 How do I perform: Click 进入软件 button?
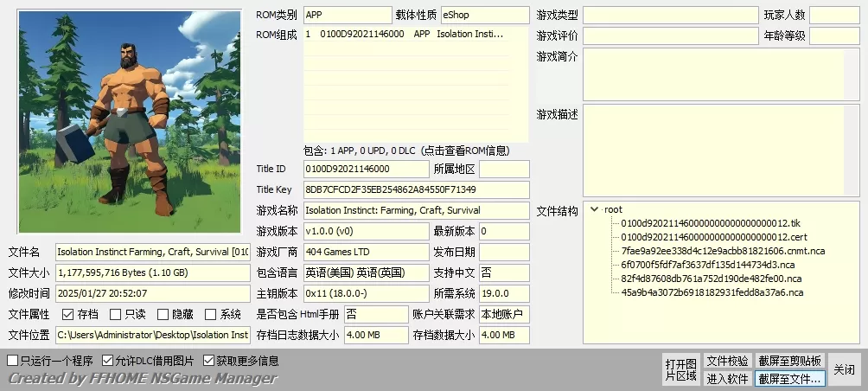pyautogui.click(x=727, y=378)
